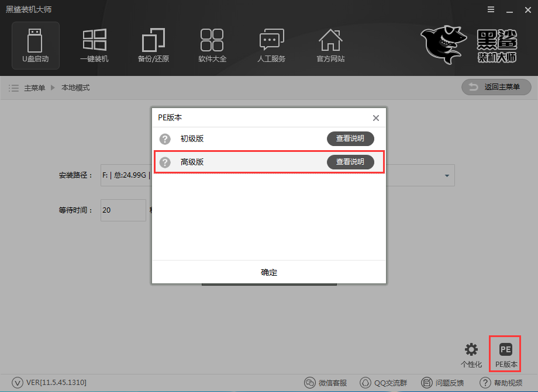
Task: View description for 初级版
Action: point(350,139)
